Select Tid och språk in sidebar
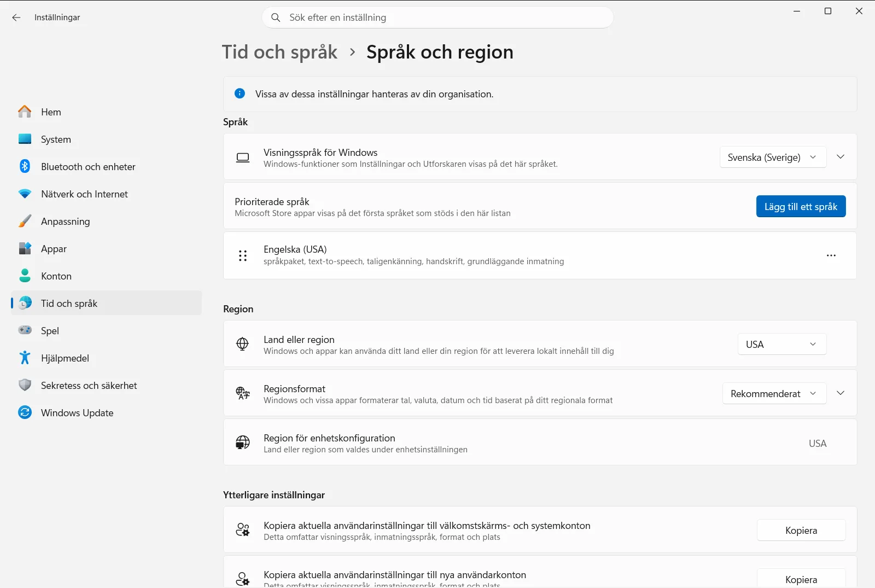The width and height of the screenshot is (875, 588). (106, 303)
